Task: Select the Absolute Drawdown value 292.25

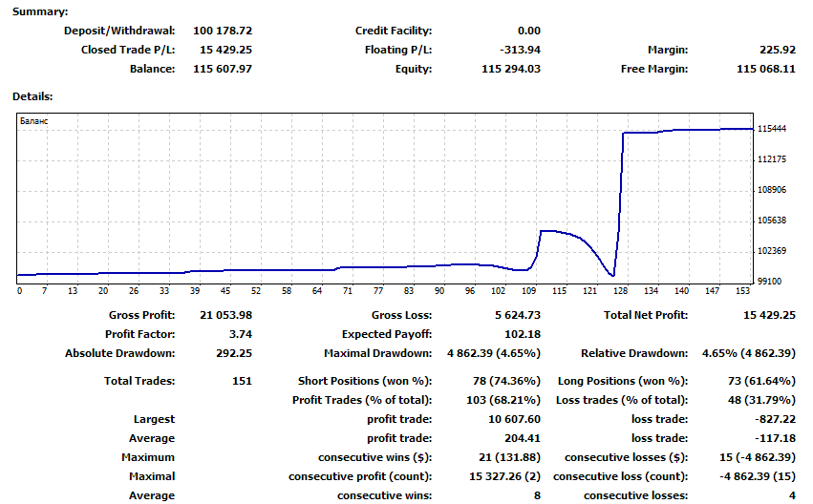Action: click(234, 353)
